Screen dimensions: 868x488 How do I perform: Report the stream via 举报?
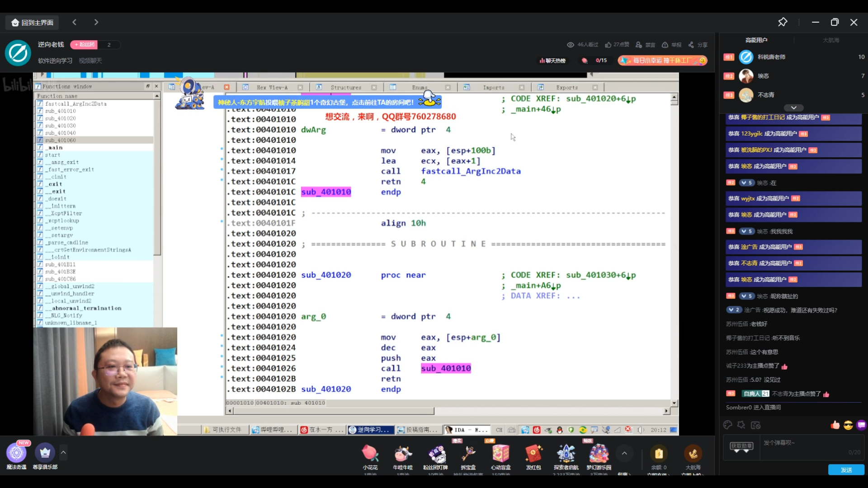[671, 45]
